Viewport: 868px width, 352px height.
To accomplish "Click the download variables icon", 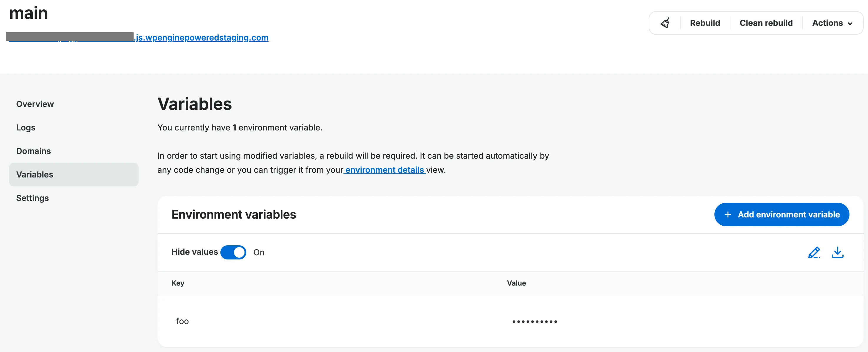I will [x=838, y=253].
